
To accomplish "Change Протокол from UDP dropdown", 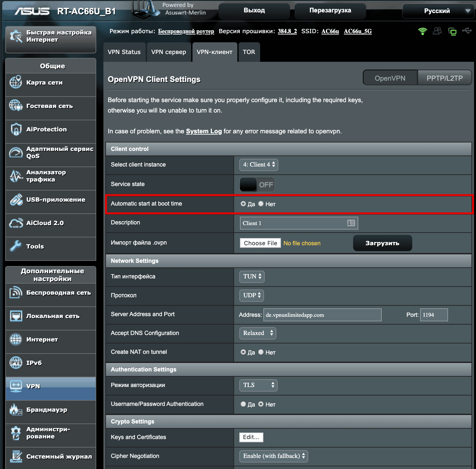I will coord(251,295).
